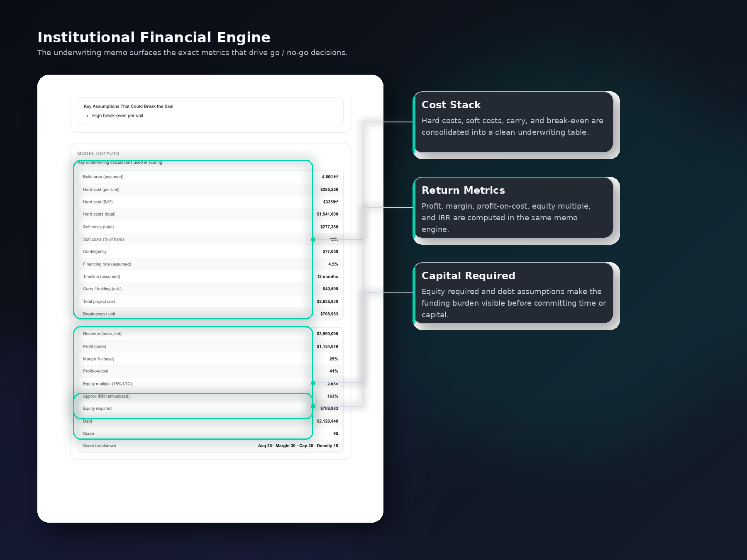
Task: Select the Contingency row label
Action: [x=95, y=251]
